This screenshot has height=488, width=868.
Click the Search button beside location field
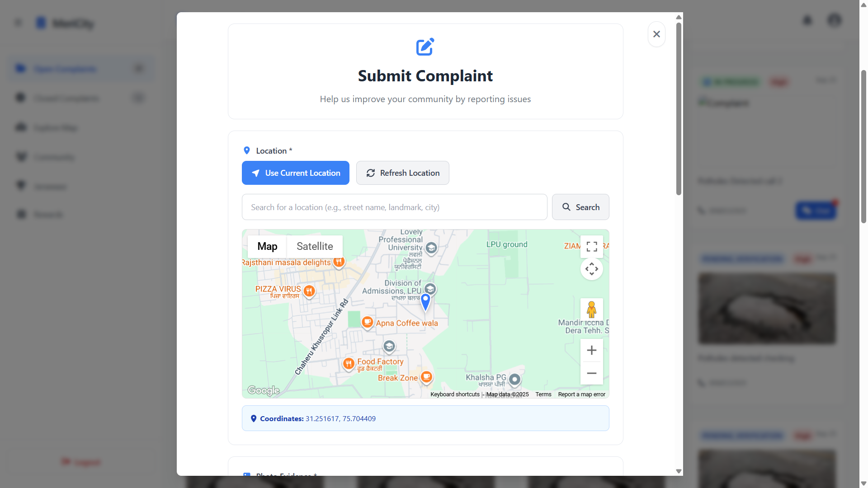pos(580,207)
